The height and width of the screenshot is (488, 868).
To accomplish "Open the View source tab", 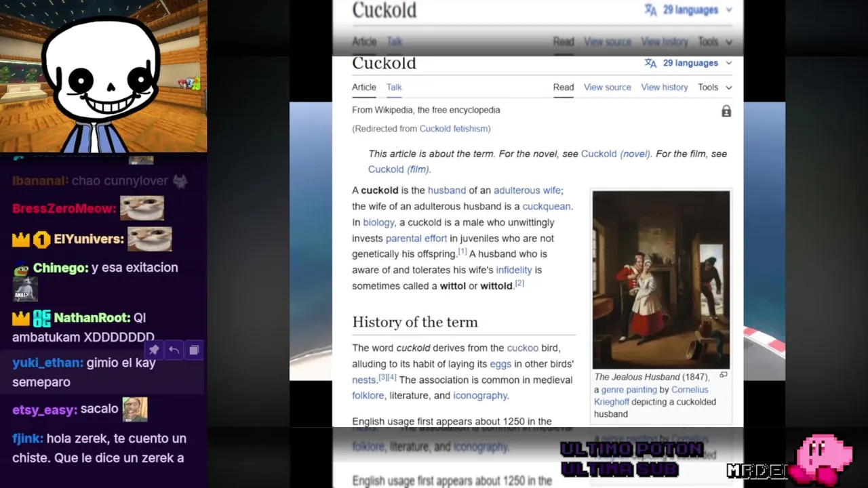I will click(x=608, y=87).
